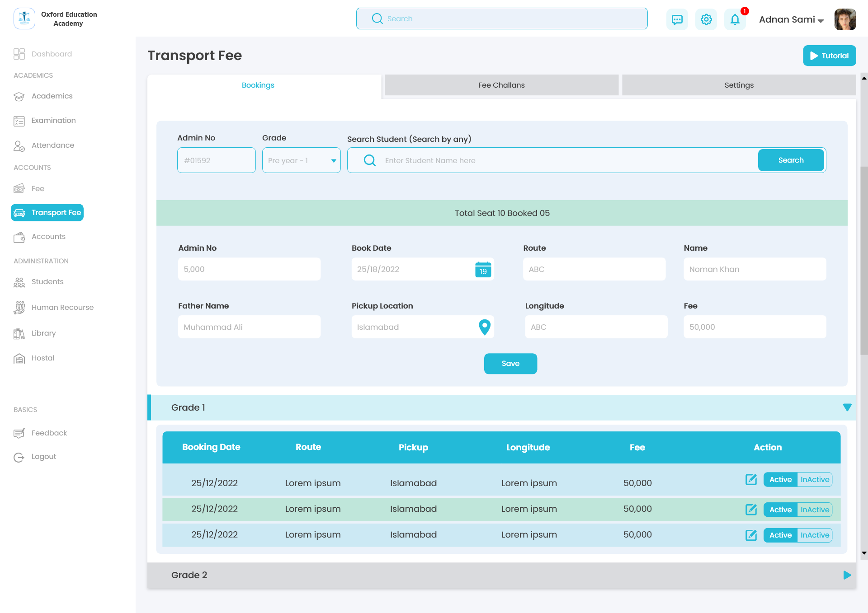Image resolution: width=868 pixels, height=613 pixels.
Task: Edit the first booking row
Action: [x=751, y=479]
